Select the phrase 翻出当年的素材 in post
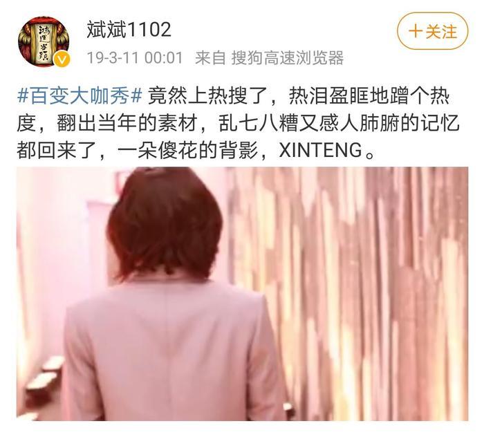 coord(127,123)
